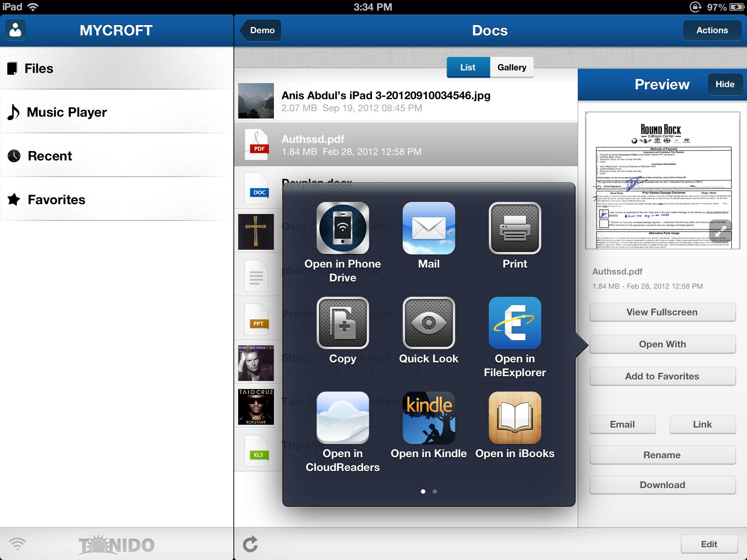Open Music Player in sidebar
The image size is (747, 560).
click(117, 112)
